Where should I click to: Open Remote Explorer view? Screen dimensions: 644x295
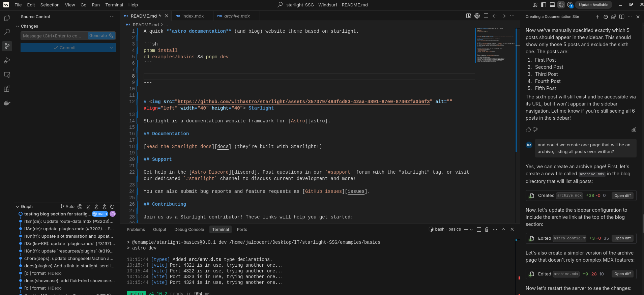7,75
